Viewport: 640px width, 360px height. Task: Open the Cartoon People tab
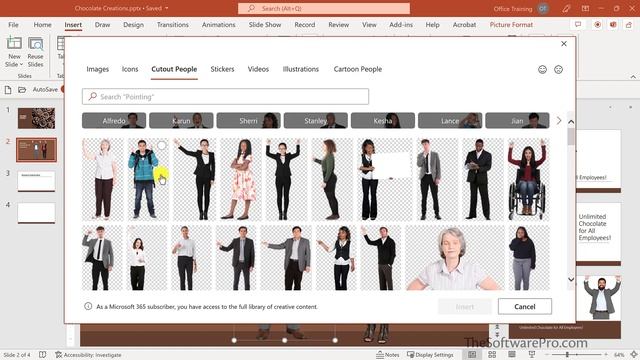pos(358,69)
